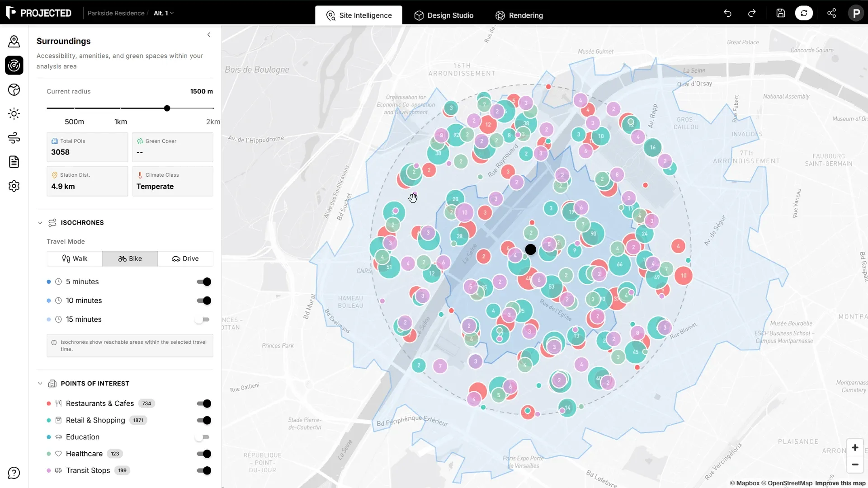Toggle the 10 minutes isochrone switch
Image resolution: width=868 pixels, height=488 pixels.
[204, 300]
